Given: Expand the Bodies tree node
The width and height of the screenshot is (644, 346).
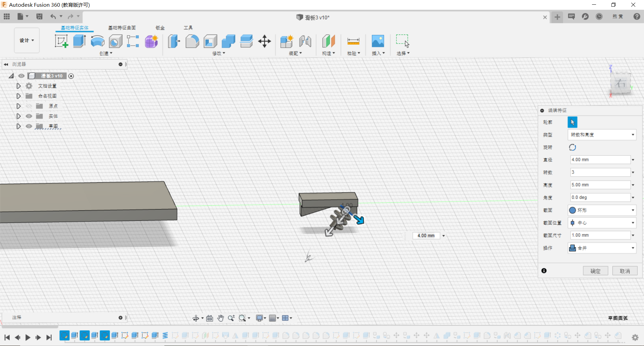Looking at the screenshot, I should (19, 116).
